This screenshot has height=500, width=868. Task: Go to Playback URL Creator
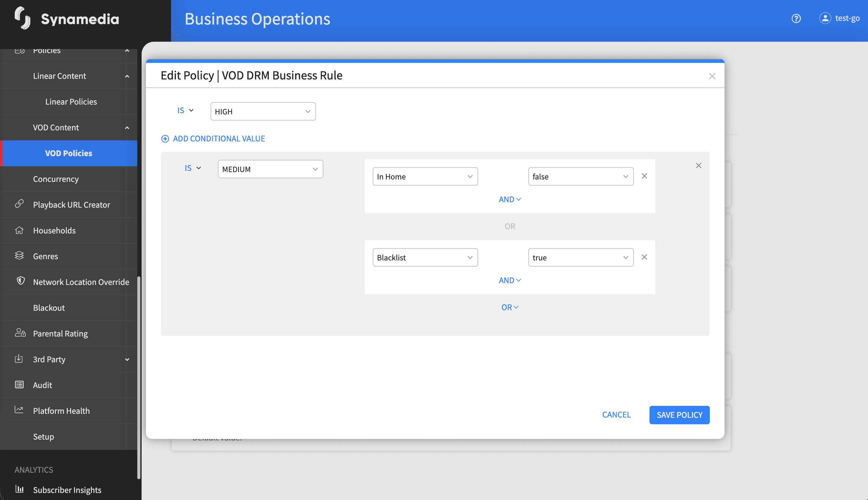pos(71,205)
